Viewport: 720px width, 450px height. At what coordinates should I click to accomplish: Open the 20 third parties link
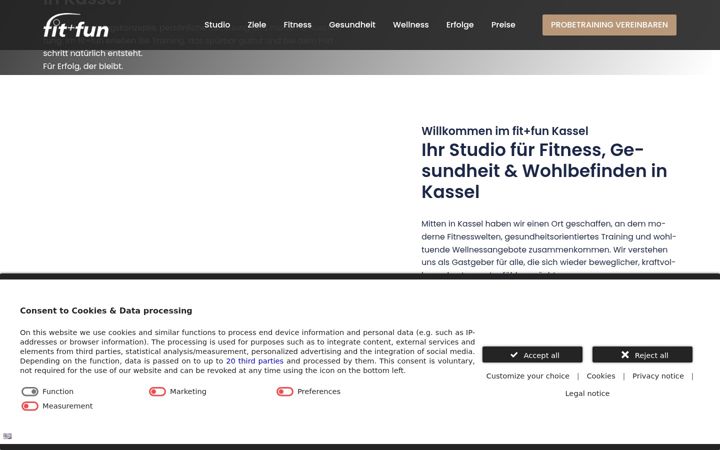254,361
